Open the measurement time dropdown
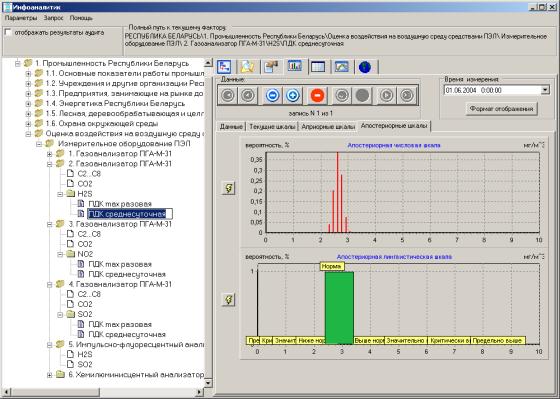The height and width of the screenshot is (399, 560). point(545,90)
